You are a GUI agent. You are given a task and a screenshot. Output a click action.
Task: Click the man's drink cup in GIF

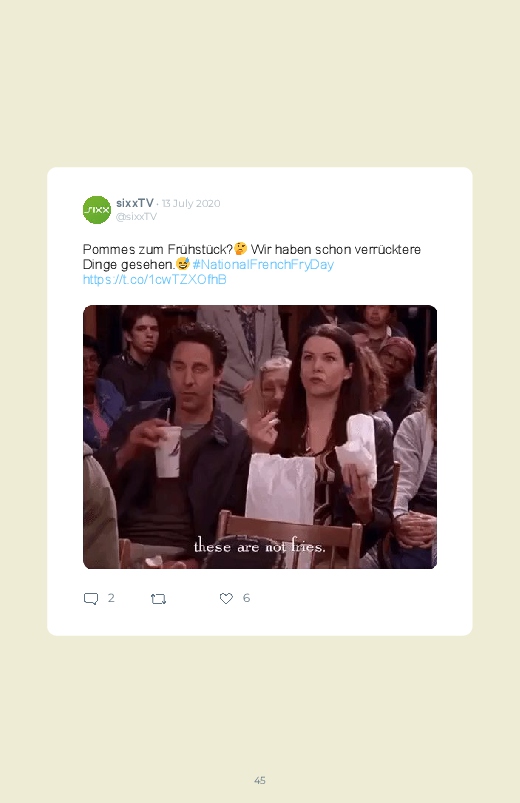pos(168,452)
